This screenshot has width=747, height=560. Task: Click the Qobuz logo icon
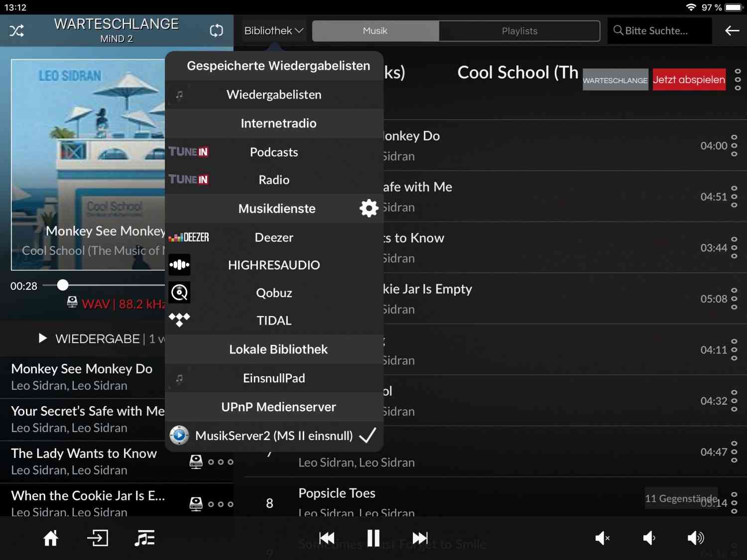pyautogui.click(x=179, y=293)
